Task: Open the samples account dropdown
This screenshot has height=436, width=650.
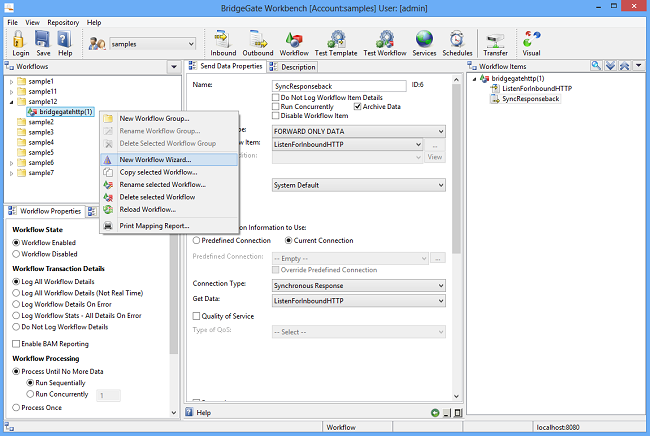Action: pos(152,44)
